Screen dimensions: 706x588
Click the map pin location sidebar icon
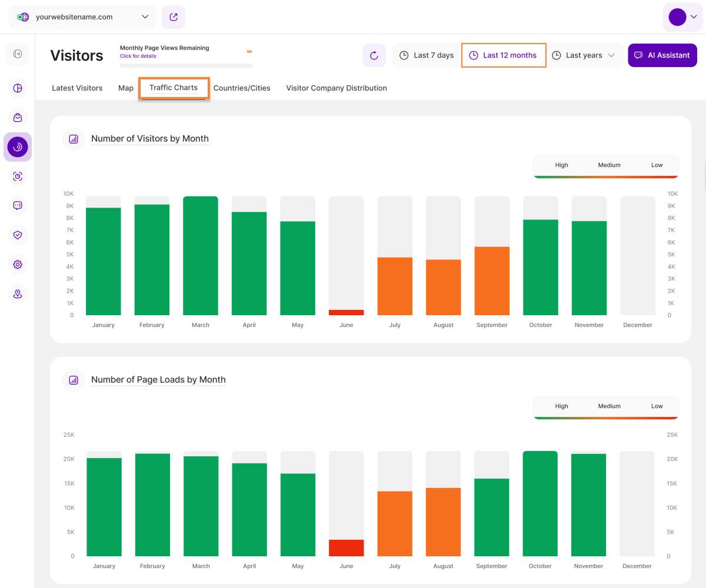(x=18, y=294)
